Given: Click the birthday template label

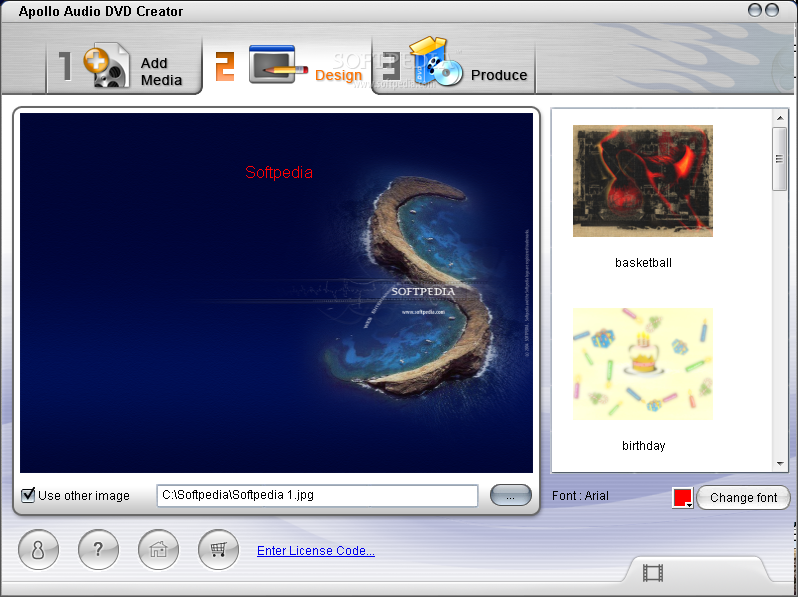Looking at the screenshot, I should coord(643,446).
